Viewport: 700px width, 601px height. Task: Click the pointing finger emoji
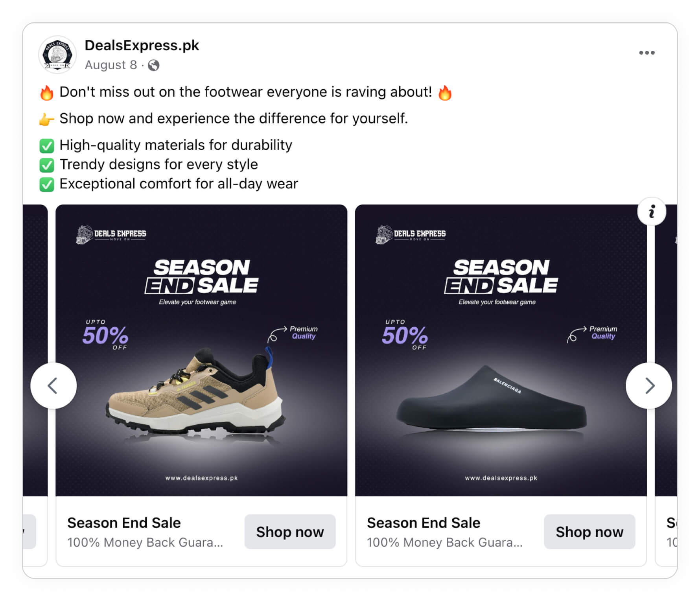click(46, 118)
